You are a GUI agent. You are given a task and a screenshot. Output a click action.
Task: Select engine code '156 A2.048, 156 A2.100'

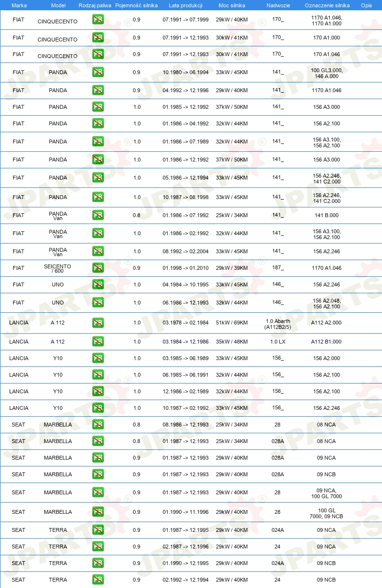pos(326,304)
